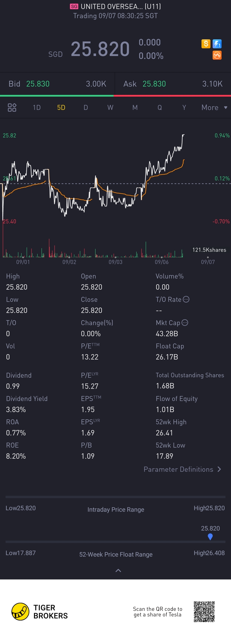Collapse the price range section chevron

[118, 570]
